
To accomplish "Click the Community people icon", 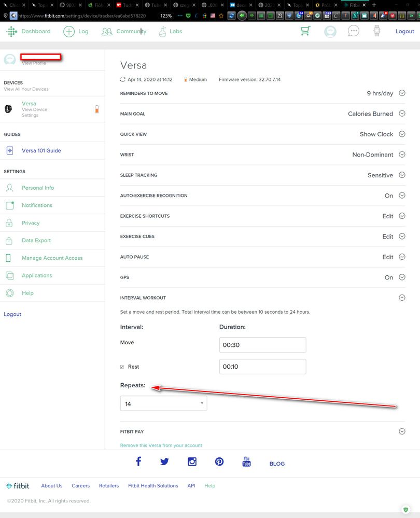I will pos(107,32).
